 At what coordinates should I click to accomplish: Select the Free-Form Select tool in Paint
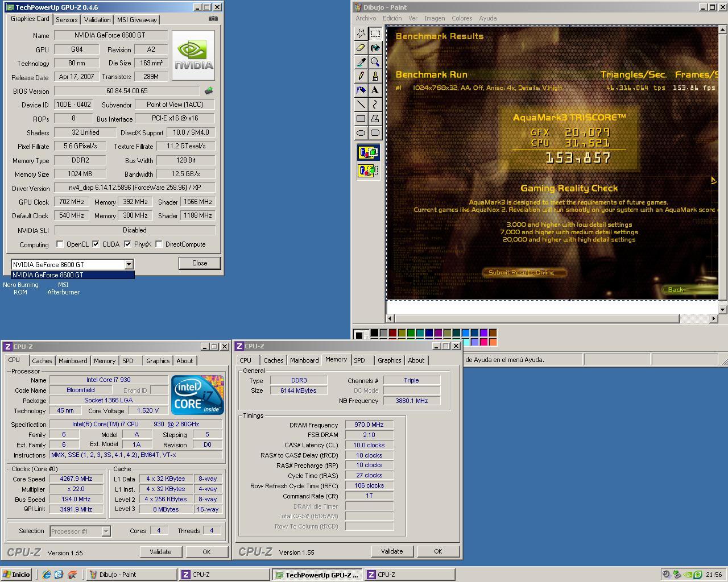coord(361,34)
